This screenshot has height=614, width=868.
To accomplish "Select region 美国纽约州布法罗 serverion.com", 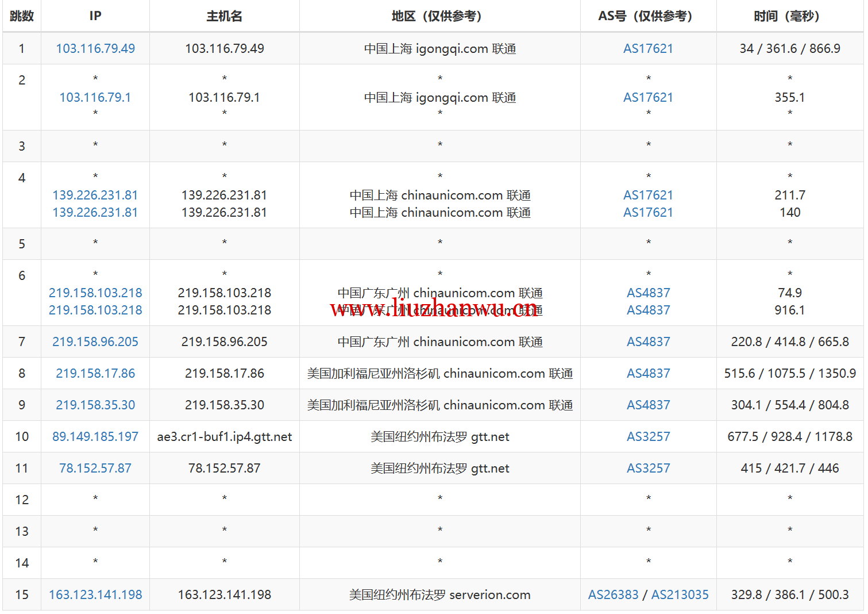I will click(x=440, y=594).
